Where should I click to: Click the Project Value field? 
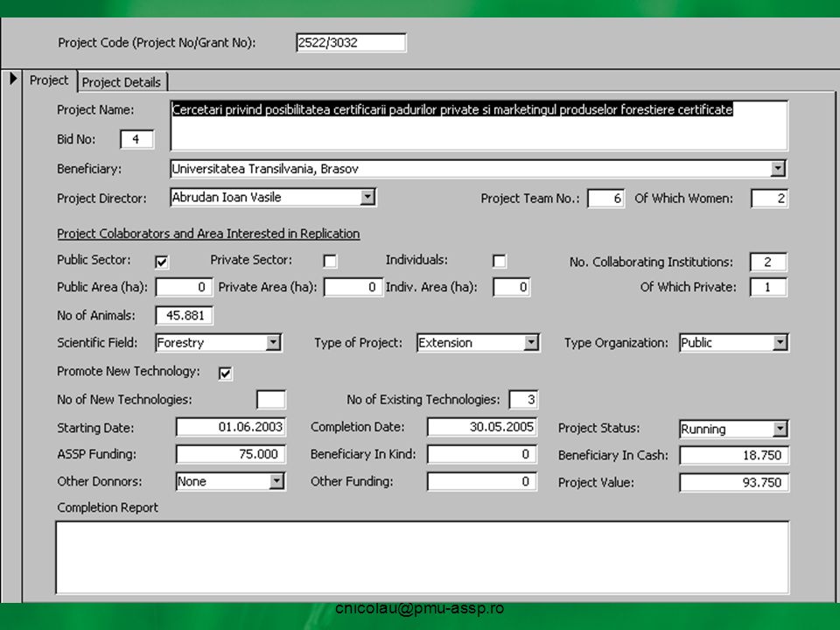tap(734, 483)
